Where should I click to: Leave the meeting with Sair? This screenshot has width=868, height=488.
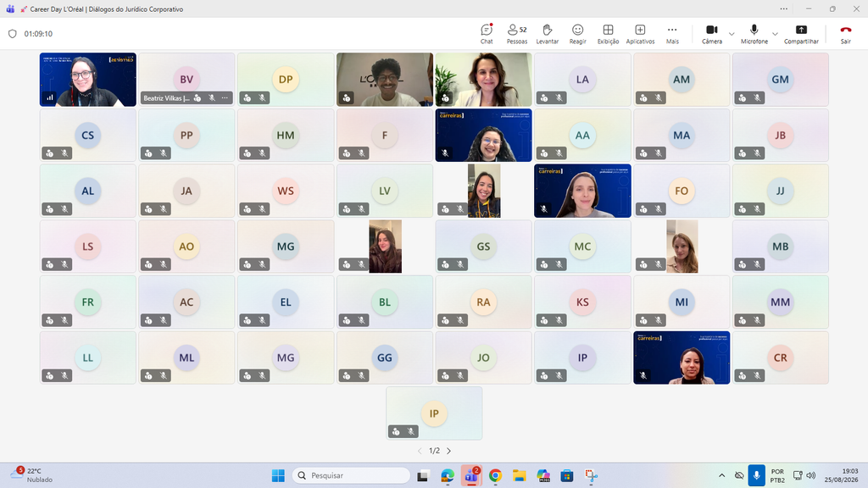tap(845, 34)
